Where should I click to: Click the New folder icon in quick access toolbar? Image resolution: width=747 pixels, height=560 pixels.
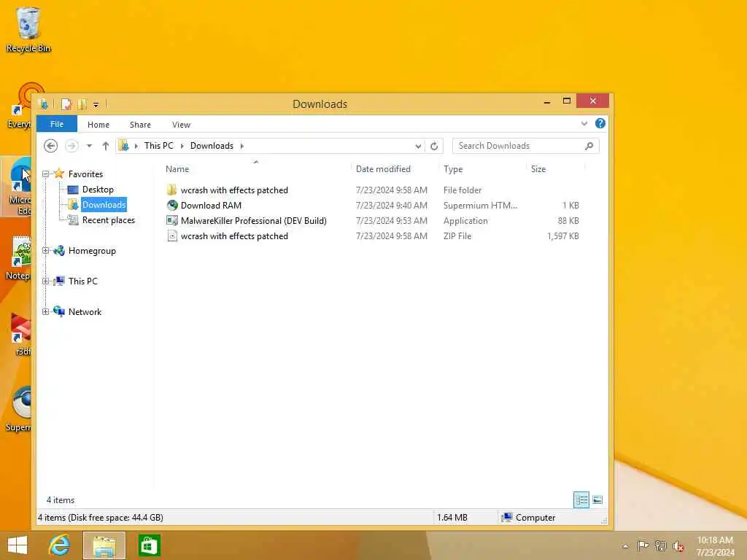[82, 104]
